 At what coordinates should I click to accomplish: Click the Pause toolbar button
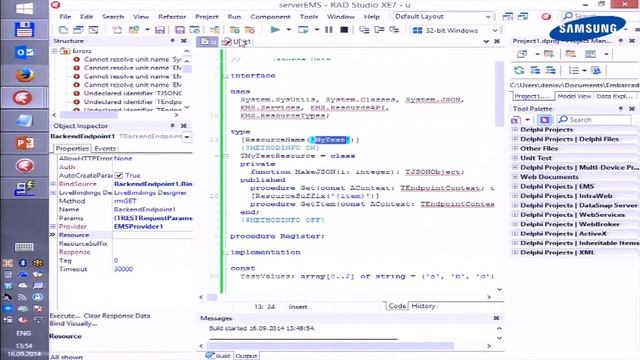tap(329, 30)
